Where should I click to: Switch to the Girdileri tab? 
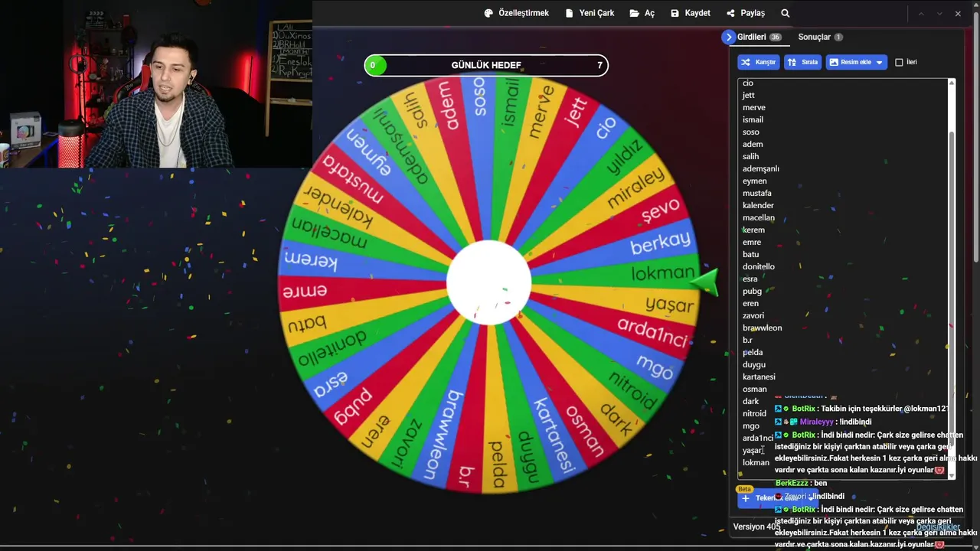pos(759,37)
